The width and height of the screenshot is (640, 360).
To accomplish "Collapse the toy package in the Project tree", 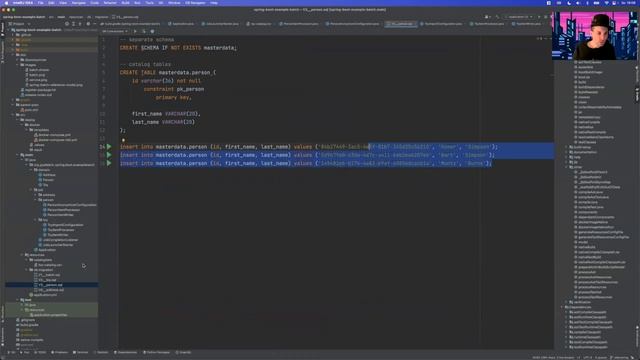I will click(36, 220).
